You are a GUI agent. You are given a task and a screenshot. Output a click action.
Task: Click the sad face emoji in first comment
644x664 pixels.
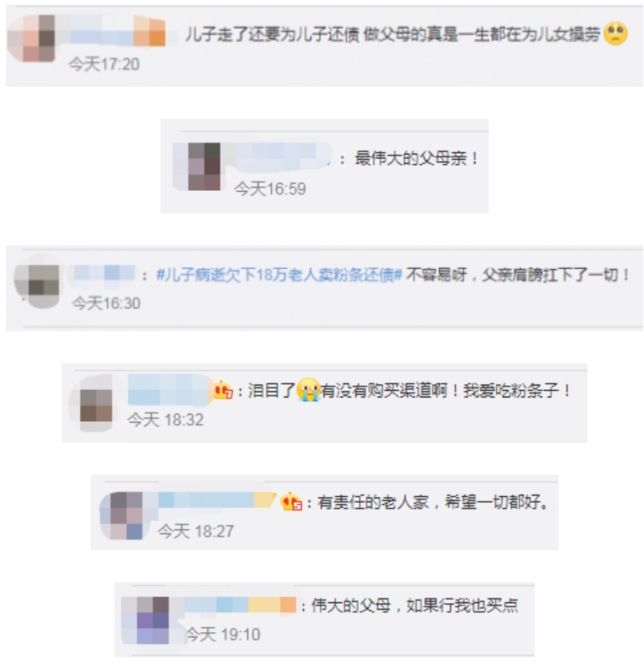click(x=615, y=33)
